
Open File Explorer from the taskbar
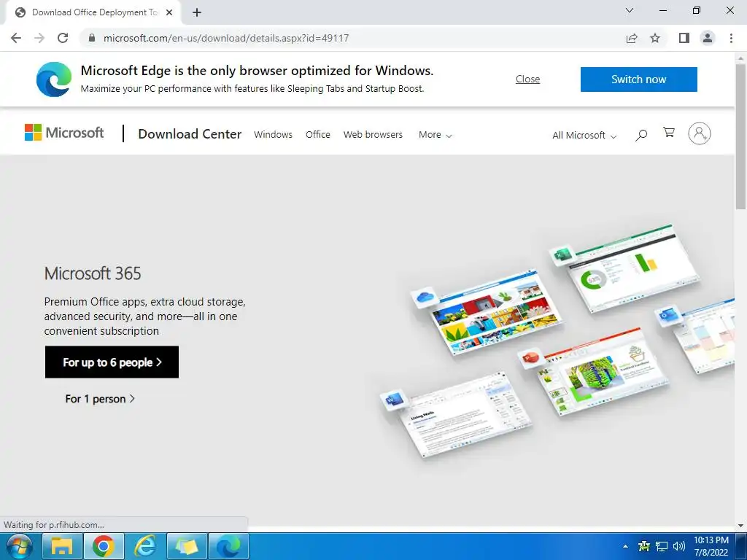[62, 546]
